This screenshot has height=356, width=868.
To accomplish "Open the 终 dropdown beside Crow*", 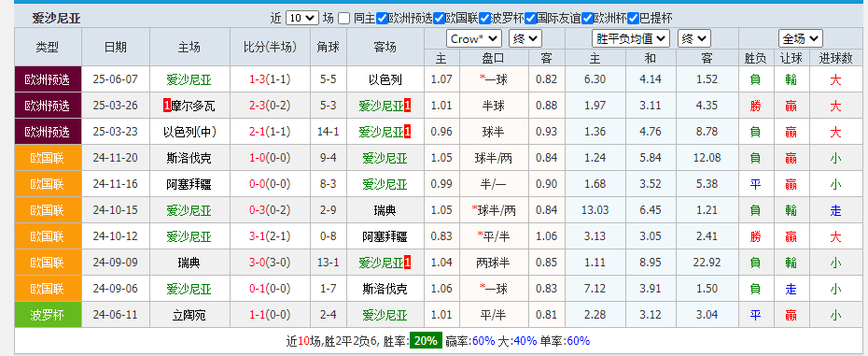I will (x=525, y=39).
